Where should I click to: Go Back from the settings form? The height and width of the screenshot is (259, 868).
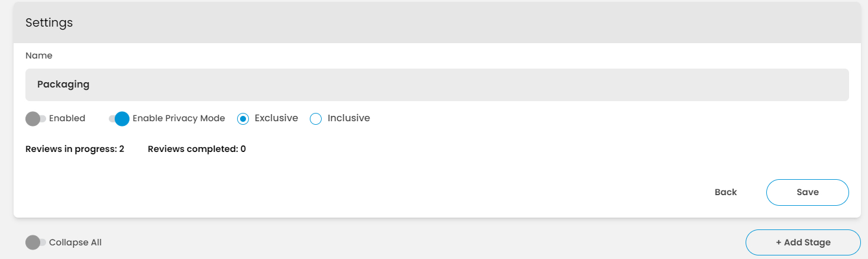point(726,192)
